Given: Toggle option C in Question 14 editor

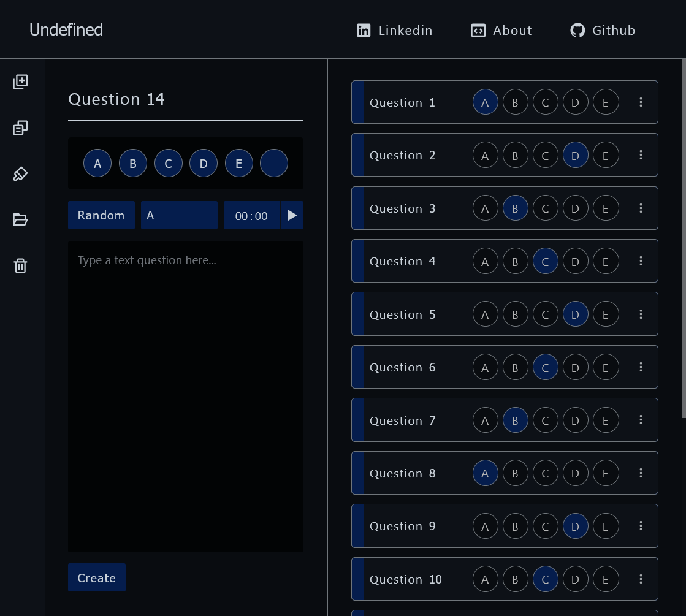Looking at the screenshot, I should [169, 163].
